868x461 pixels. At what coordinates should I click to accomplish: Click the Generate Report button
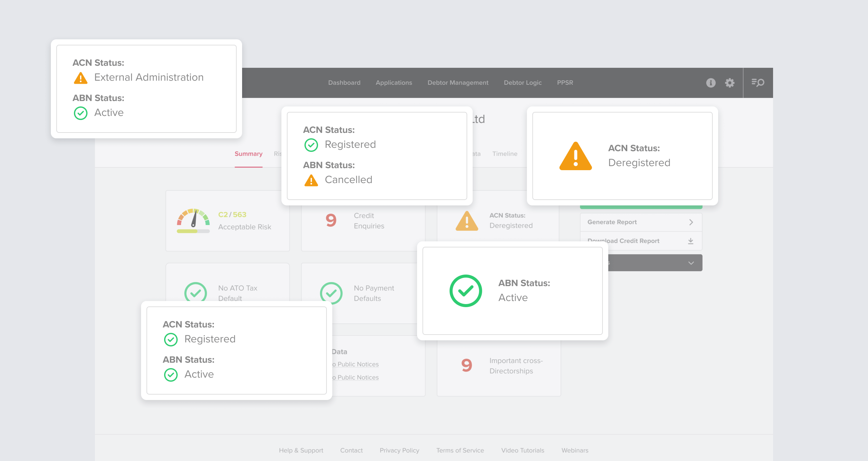click(612, 222)
